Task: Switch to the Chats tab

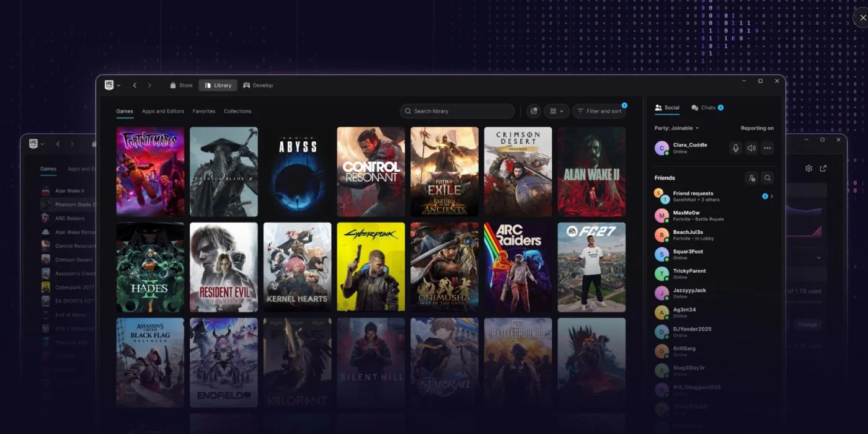Action: pos(707,108)
